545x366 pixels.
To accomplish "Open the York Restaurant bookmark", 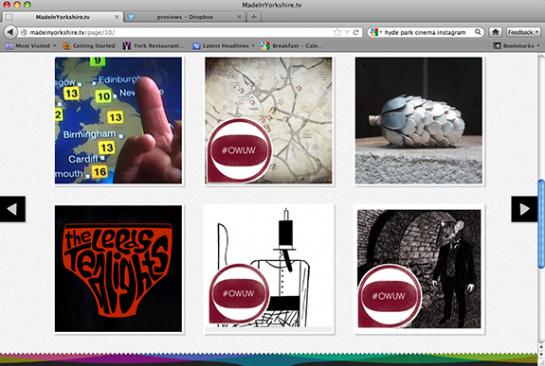I will coord(153,46).
